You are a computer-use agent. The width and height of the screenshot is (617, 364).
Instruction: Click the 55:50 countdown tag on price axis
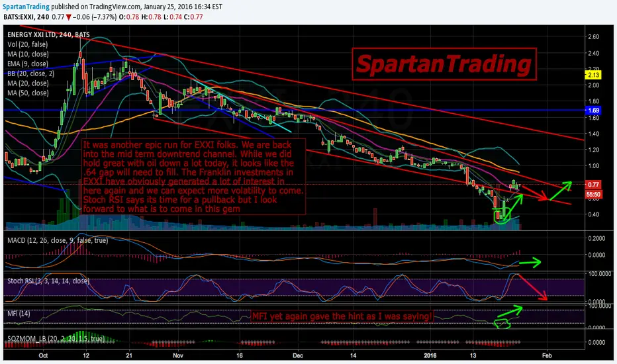[593, 195]
